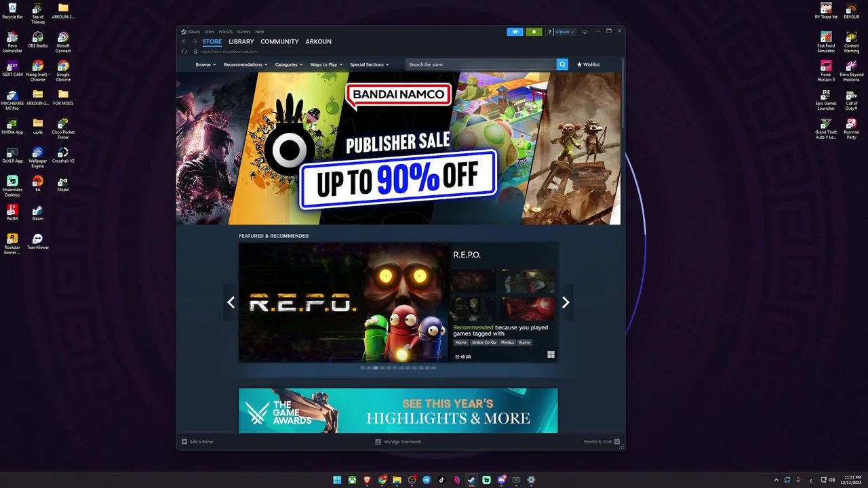
Task: Open the green notifications bell
Action: [534, 32]
